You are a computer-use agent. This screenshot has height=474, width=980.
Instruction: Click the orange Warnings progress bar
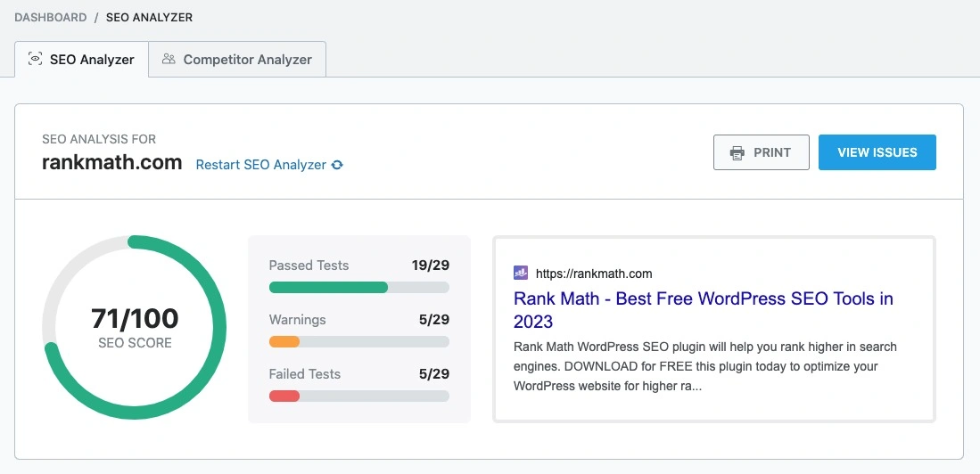click(x=358, y=342)
